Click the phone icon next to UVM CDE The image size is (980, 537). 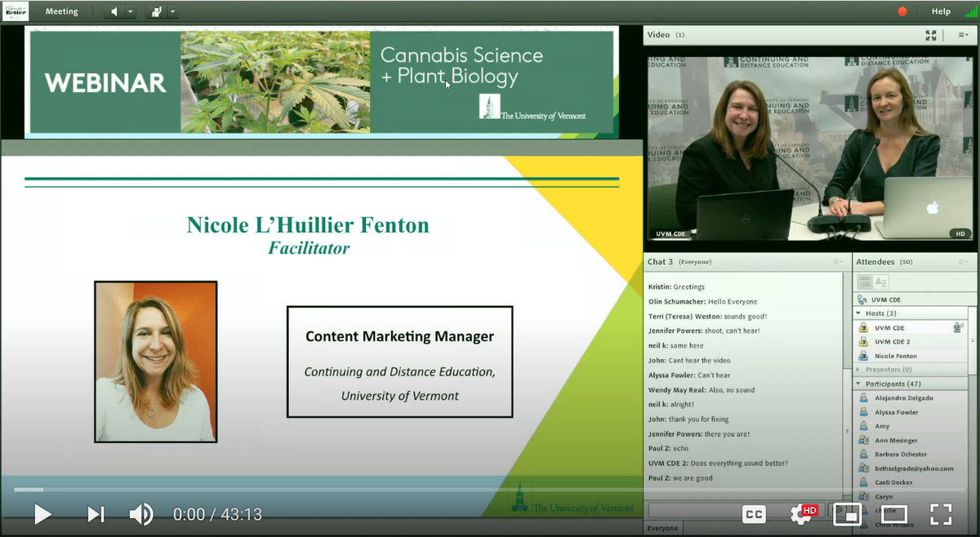click(862, 300)
